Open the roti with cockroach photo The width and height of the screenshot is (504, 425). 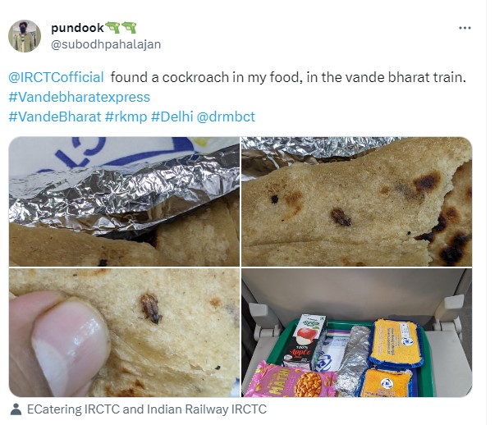[x=357, y=201]
